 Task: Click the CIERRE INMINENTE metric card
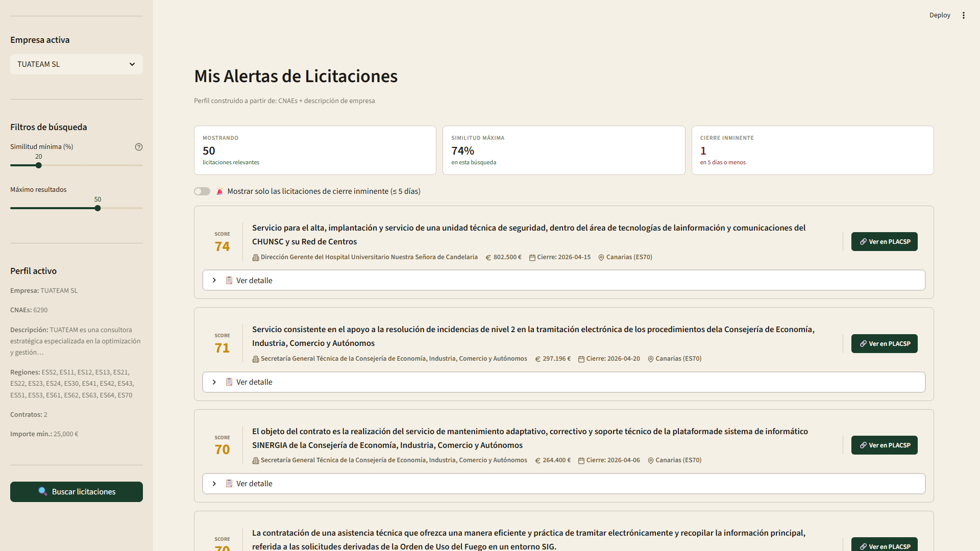(x=813, y=151)
